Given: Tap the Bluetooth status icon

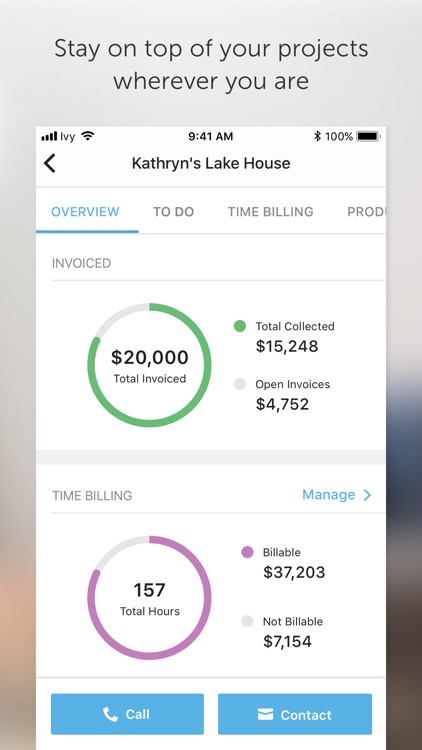Looking at the screenshot, I should pyautogui.click(x=317, y=136).
